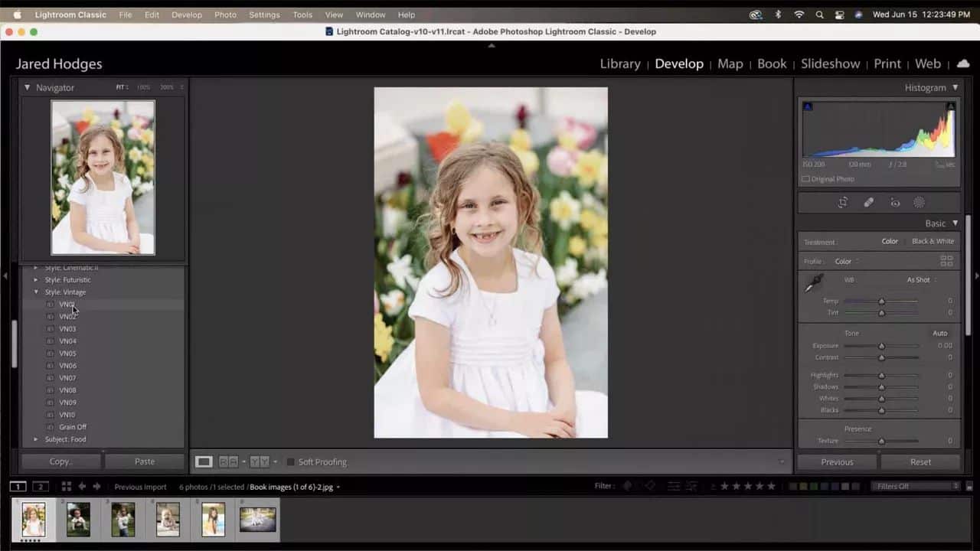Viewport: 980px width, 551px height.
Task: Select the Healing tool
Action: coord(869,202)
